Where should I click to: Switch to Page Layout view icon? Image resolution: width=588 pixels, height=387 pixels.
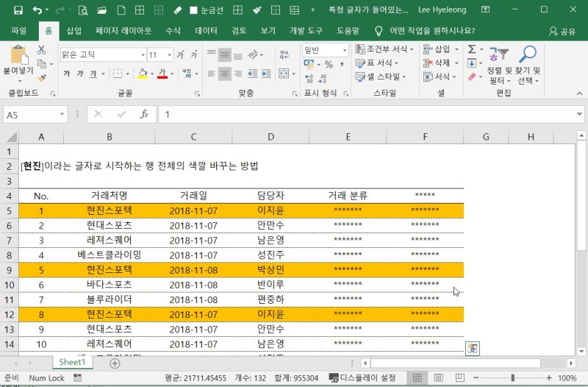pos(438,378)
